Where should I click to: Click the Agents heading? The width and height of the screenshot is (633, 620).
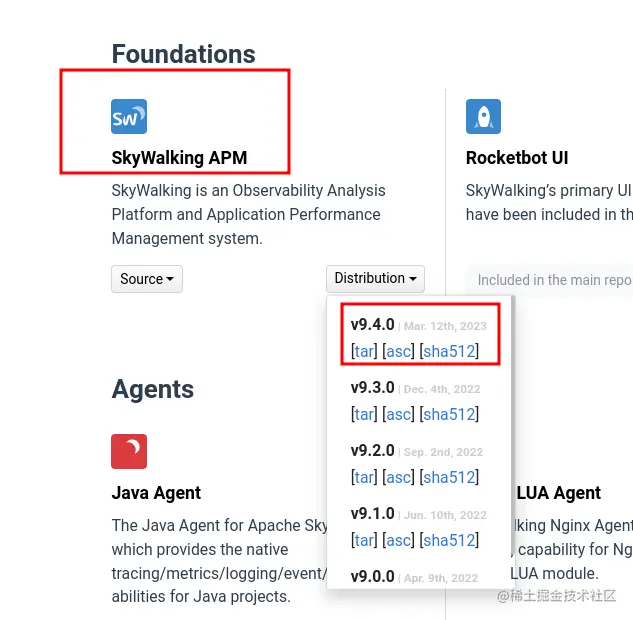(x=153, y=390)
